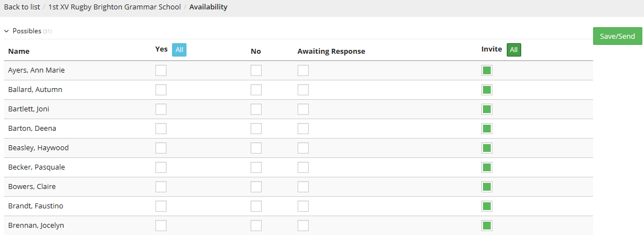Tick No checkbox for Becker, Pasquale
This screenshot has height=235, width=644.
point(256,167)
